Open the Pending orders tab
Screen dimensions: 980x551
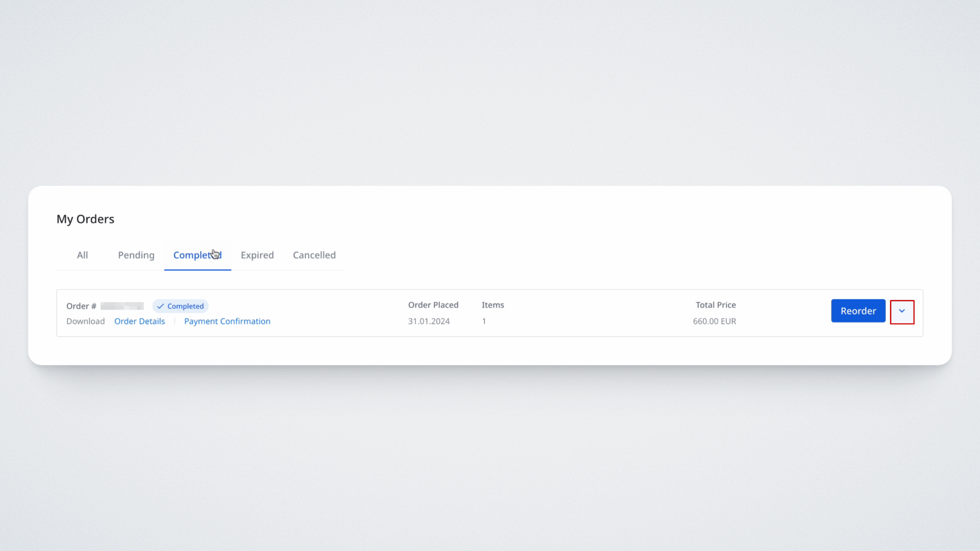pos(136,255)
